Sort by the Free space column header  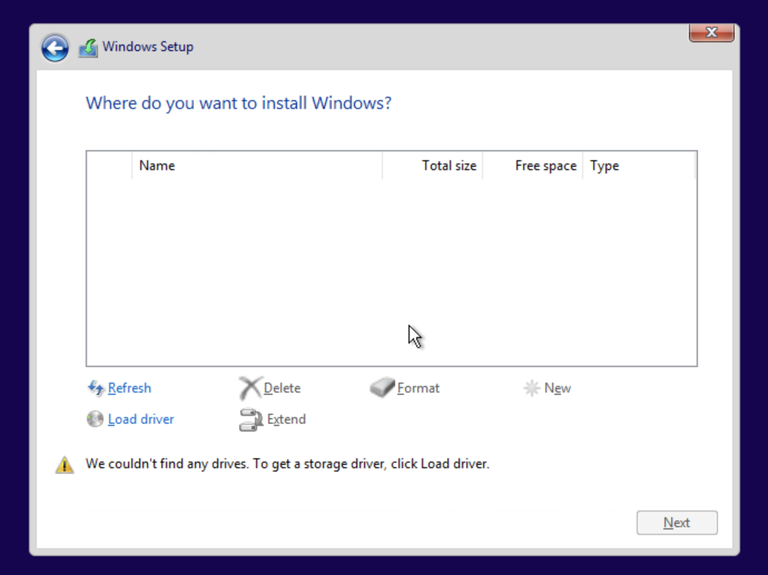(x=533, y=166)
